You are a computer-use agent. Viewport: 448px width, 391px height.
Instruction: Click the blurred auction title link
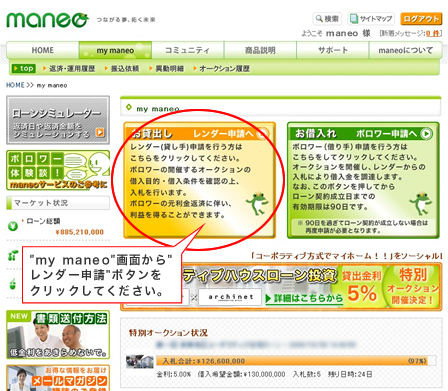pos(256,345)
